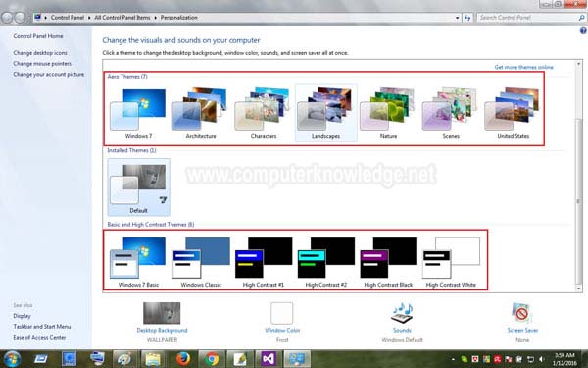Choose the High Contrast #1 theme
Viewport: 588px width, 368px height.
pos(264,262)
